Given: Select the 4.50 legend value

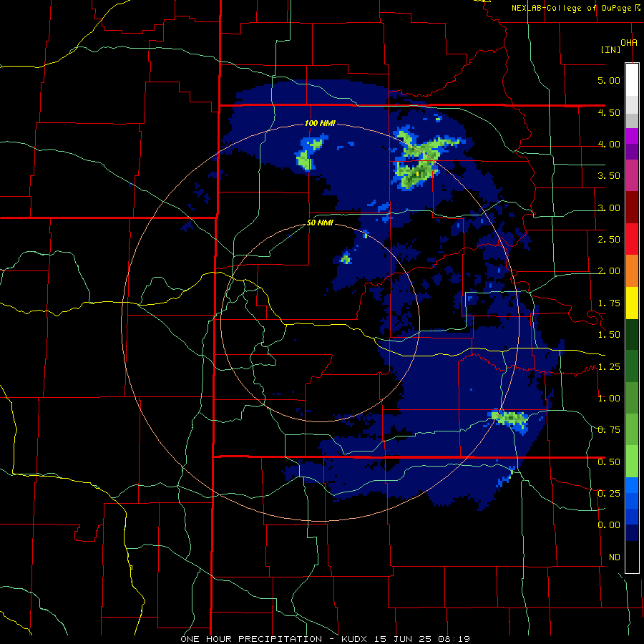Looking at the screenshot, I should (609, 112).
